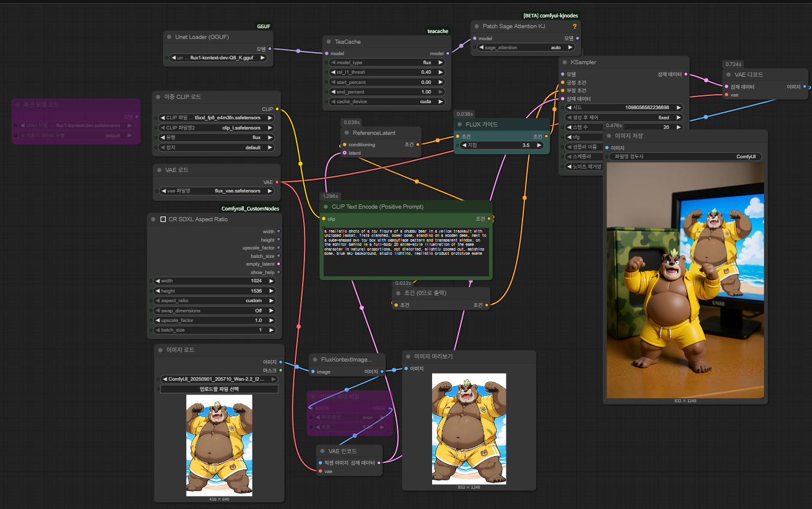Increase the width value with its right arrow

pos(271,281)
